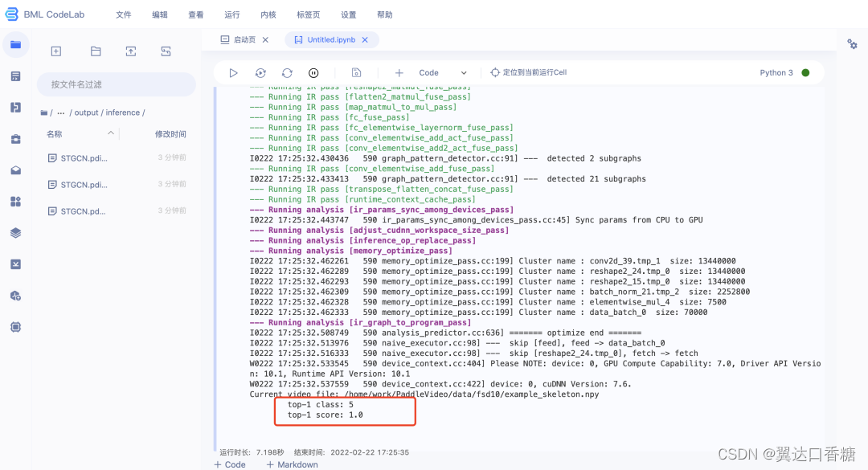Save the notebook icon
This screenshot has height=470, width=868.
357,72
